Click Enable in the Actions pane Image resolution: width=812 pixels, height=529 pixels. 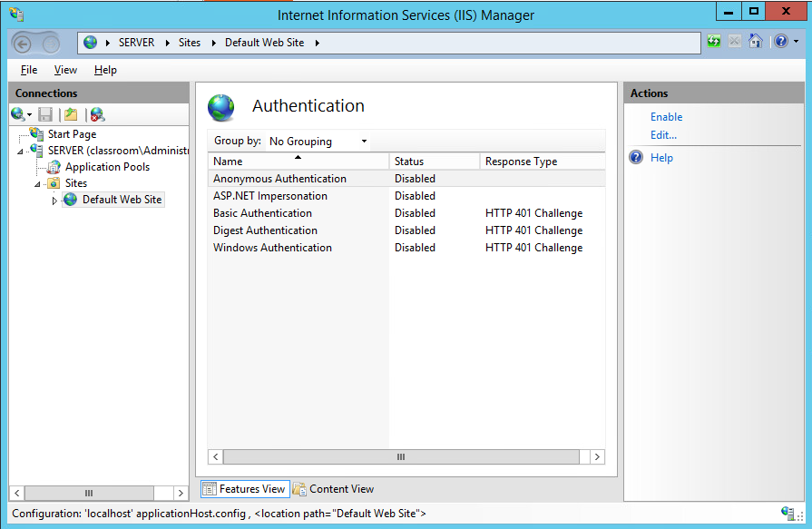click(x=666, y=117)
